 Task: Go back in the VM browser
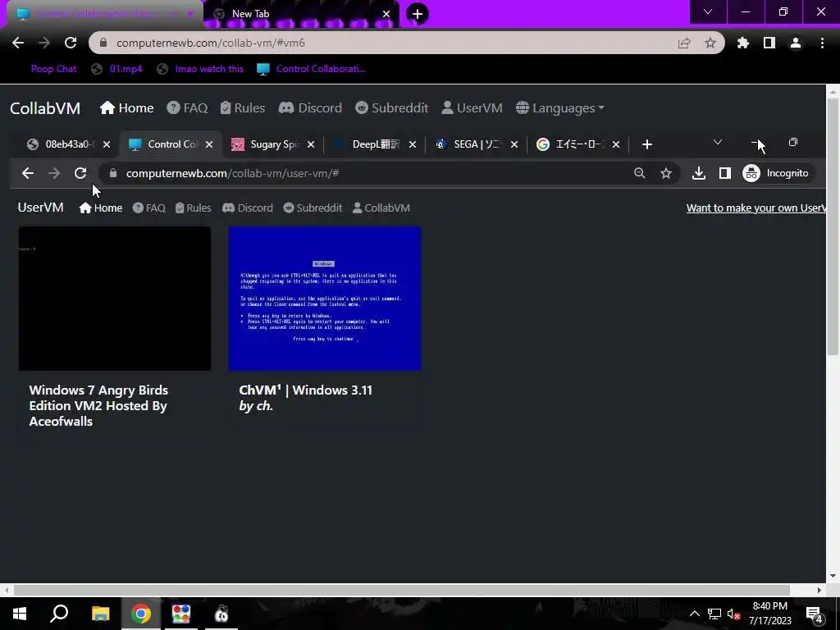[28, 173]
